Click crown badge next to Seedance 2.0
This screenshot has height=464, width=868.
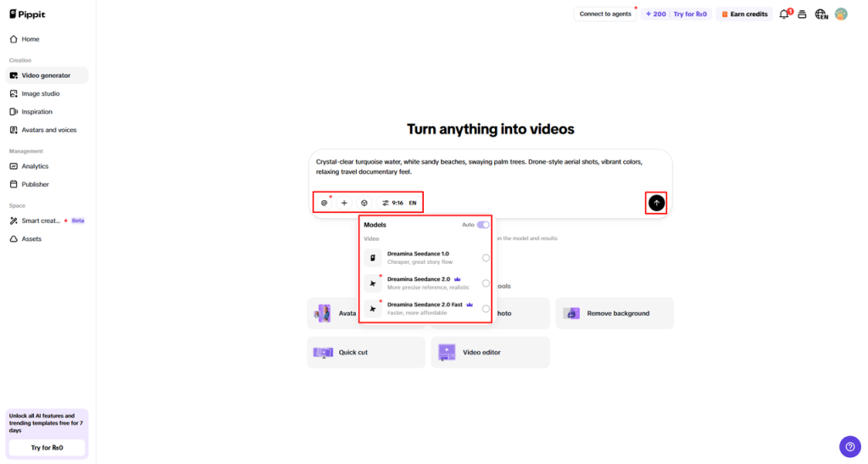tap(457, 279)
